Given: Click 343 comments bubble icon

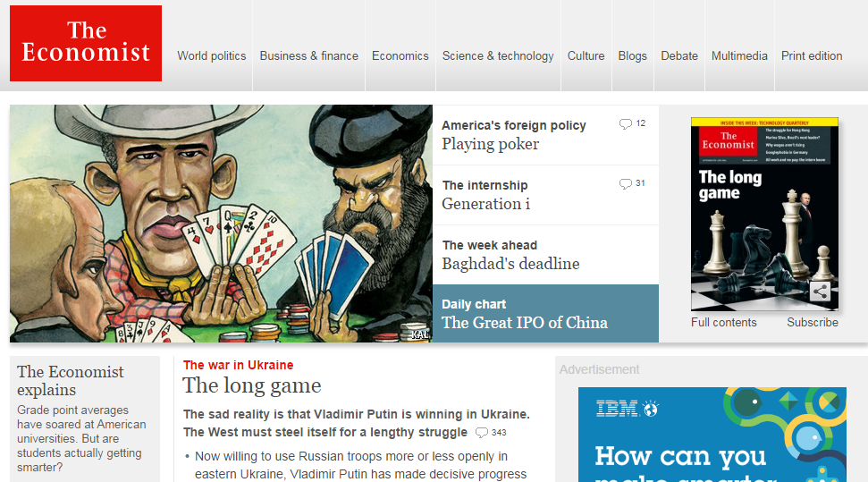Looking at the screenshot, I should (x=482, y=433).
